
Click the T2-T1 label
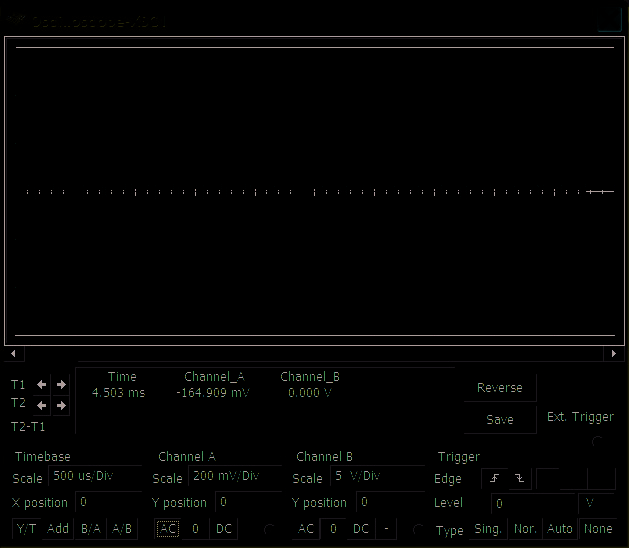(28, 426)
